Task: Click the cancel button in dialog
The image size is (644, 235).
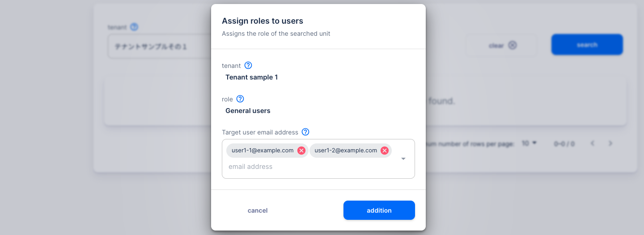Action: [258, 210]
